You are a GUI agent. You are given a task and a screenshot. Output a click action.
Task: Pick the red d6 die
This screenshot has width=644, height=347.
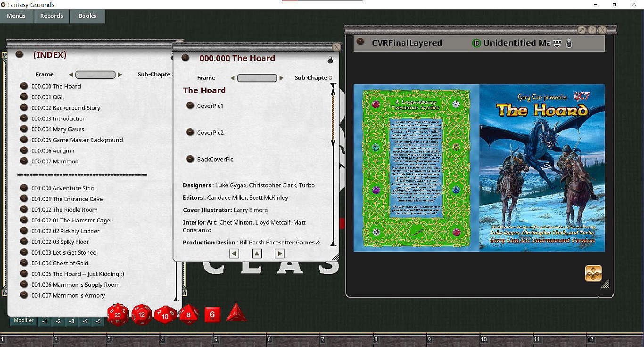pyautogui.click(x=212, y=314)
